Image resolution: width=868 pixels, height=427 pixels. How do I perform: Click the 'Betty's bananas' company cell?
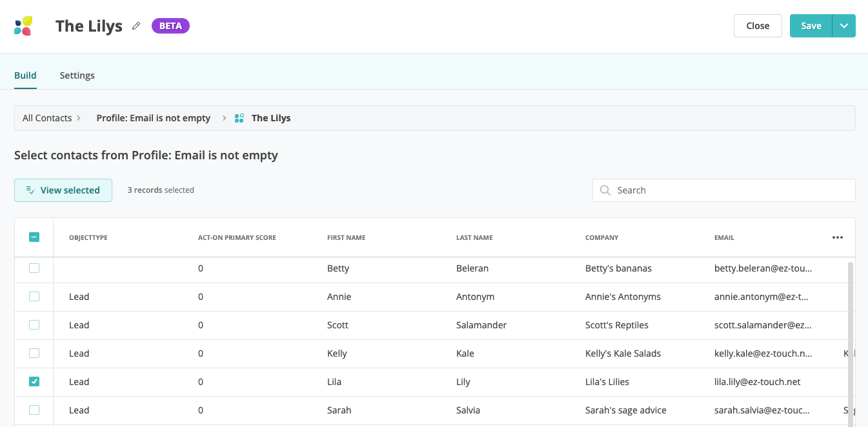coord(618,268)
